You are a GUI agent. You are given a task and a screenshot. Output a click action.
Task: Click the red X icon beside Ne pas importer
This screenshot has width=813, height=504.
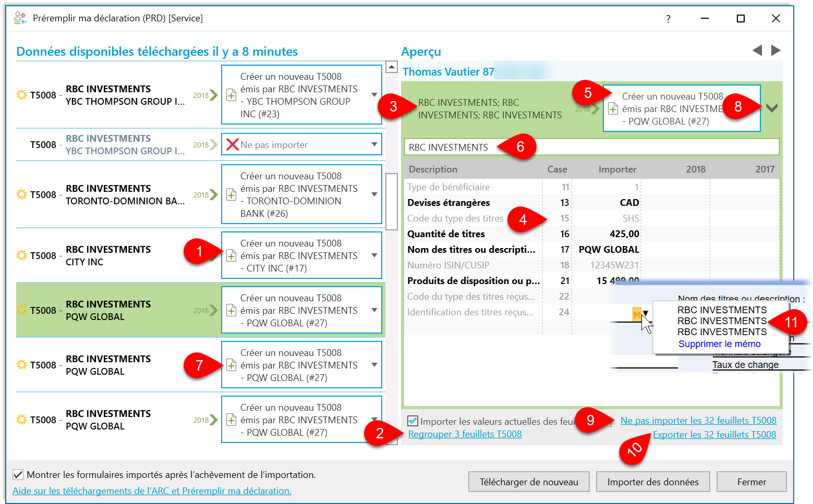233,144
